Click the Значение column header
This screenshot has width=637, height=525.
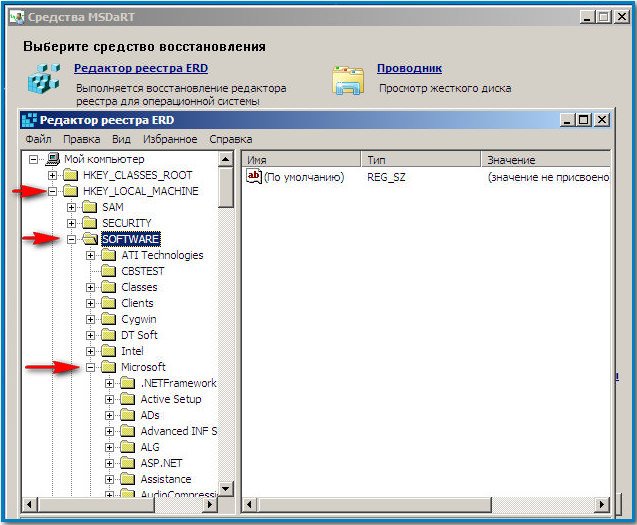point(545,160)
